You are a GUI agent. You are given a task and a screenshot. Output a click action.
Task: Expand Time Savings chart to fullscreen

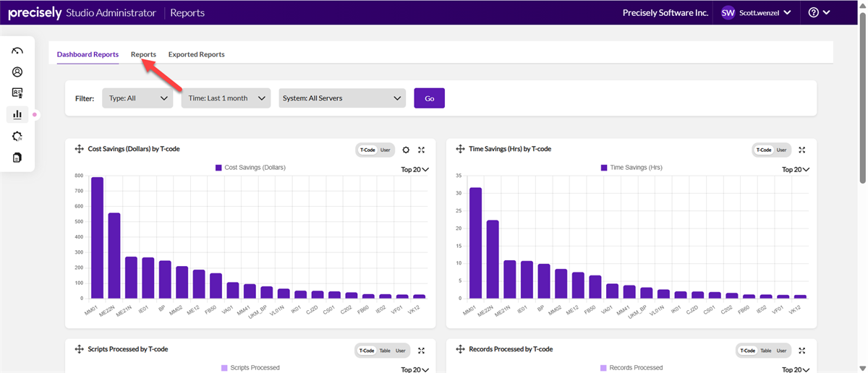(x=801, y=150)
